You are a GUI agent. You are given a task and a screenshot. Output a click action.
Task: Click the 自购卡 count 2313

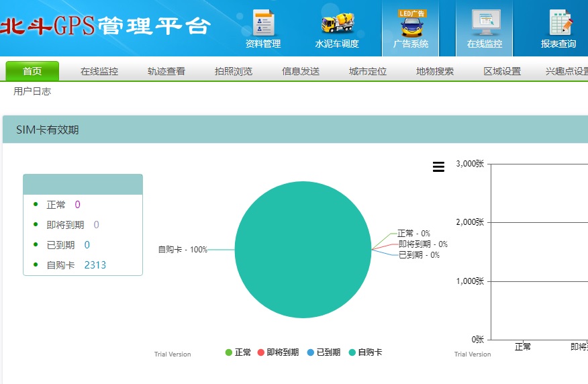click(x=95, y=265)
